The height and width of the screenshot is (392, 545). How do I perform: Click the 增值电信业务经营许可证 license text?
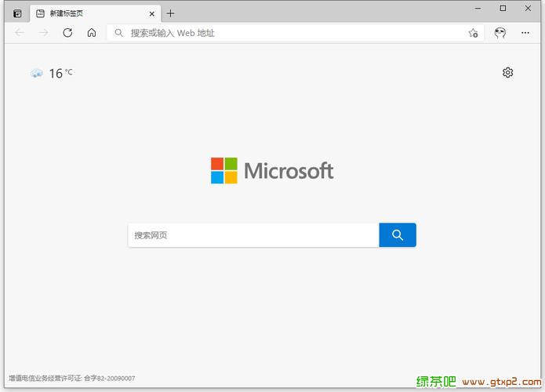(x=71, y=378)
